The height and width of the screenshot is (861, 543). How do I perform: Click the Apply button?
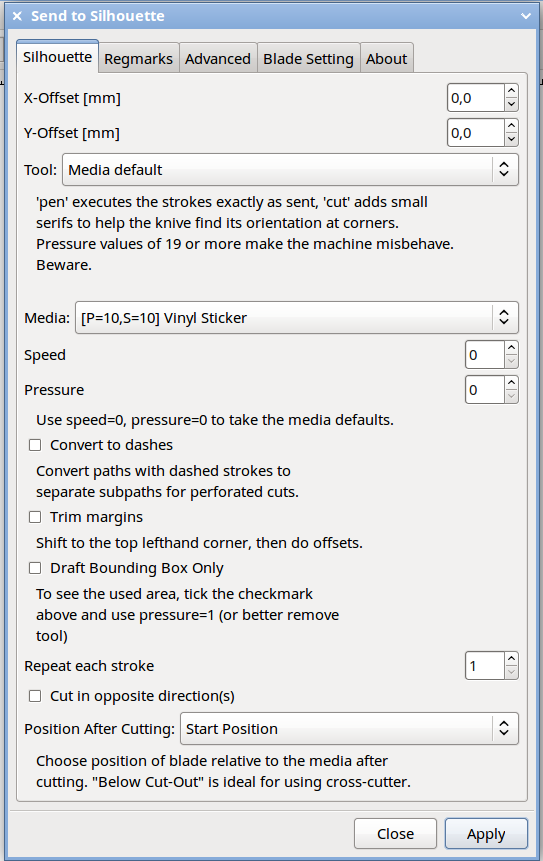click(x=486, y=834)
